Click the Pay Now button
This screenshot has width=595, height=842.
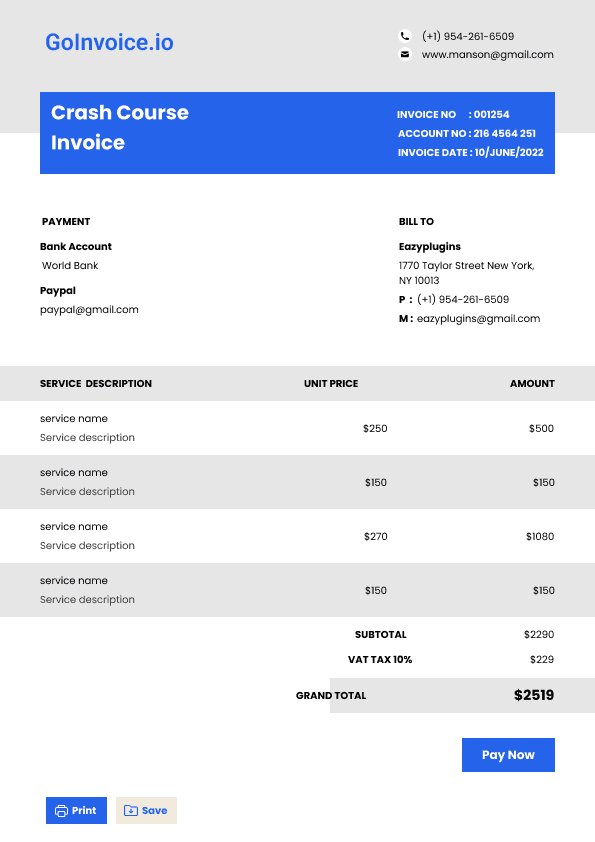(508, 755)
